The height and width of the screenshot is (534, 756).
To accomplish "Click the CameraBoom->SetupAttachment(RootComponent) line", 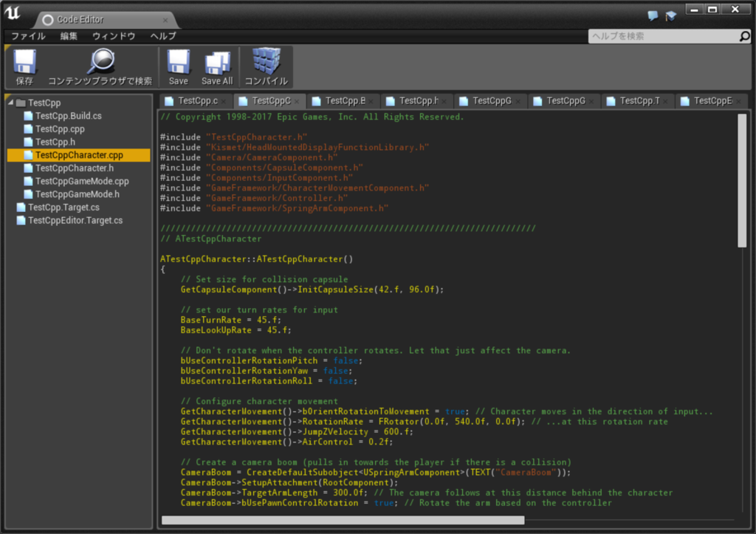I will tap(289, 482).
